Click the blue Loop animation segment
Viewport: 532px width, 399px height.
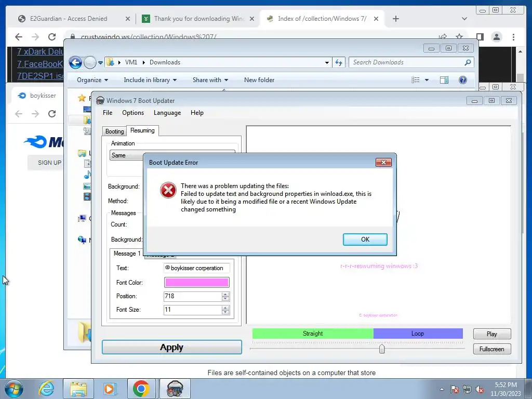tap(418, 334)
